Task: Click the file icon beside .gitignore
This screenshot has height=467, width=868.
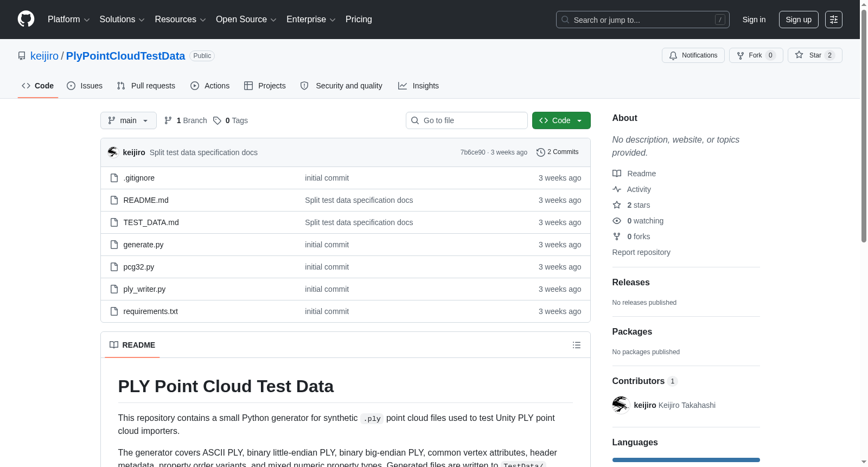Action: point(114,178)
